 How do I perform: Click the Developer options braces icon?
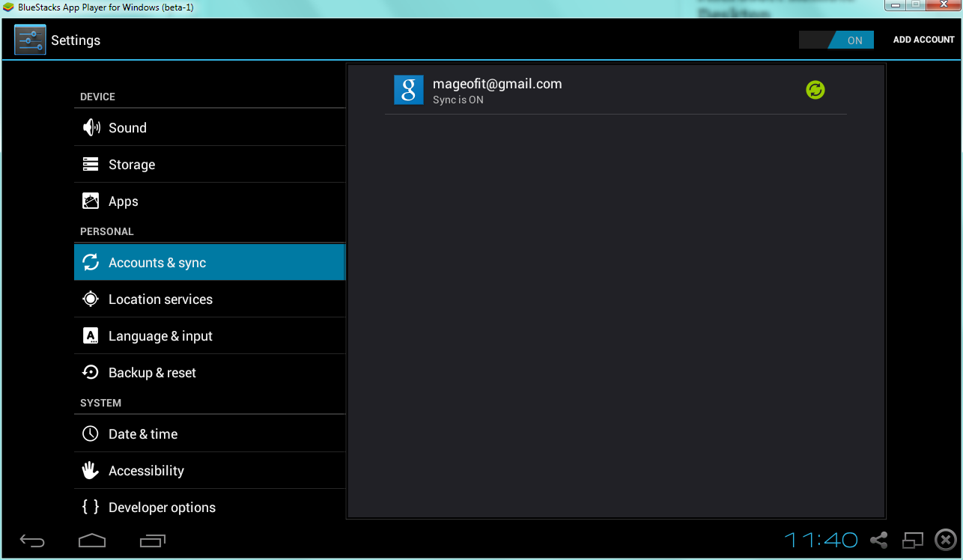tap(91, 507)
